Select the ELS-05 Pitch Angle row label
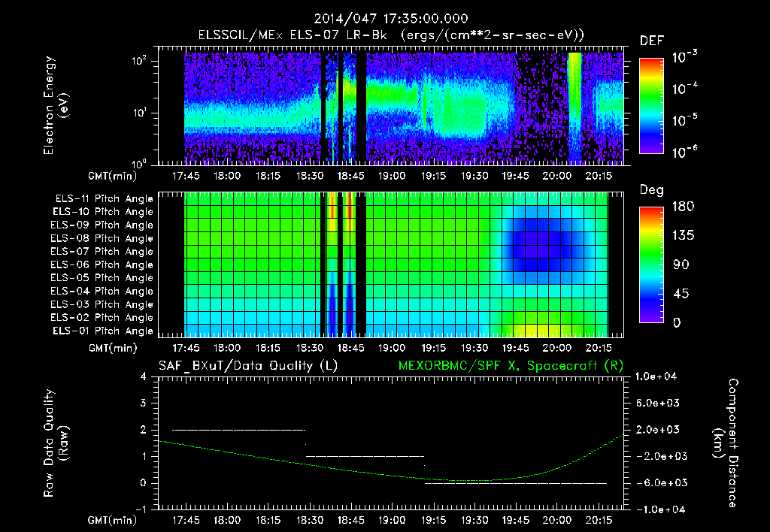Image resolution: width=770 pixels, height=532 pixels. (x=102, y=278)
